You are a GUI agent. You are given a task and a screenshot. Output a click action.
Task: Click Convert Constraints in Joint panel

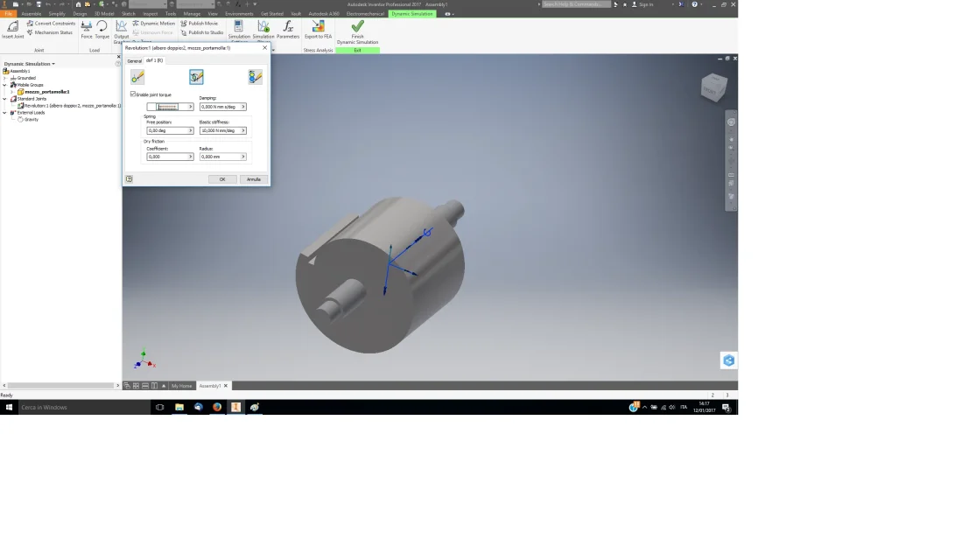(51, 23)
